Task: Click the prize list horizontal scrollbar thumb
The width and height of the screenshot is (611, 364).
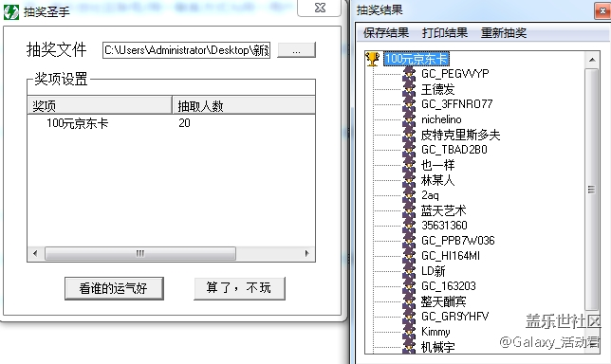Action: point(140,253)
